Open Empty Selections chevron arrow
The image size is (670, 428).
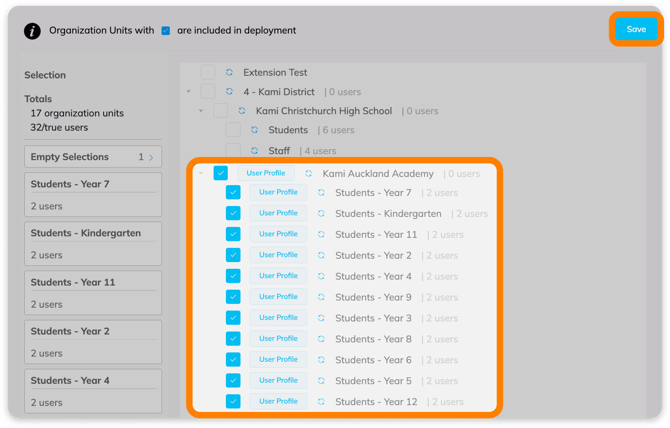[x=151, y=157]
